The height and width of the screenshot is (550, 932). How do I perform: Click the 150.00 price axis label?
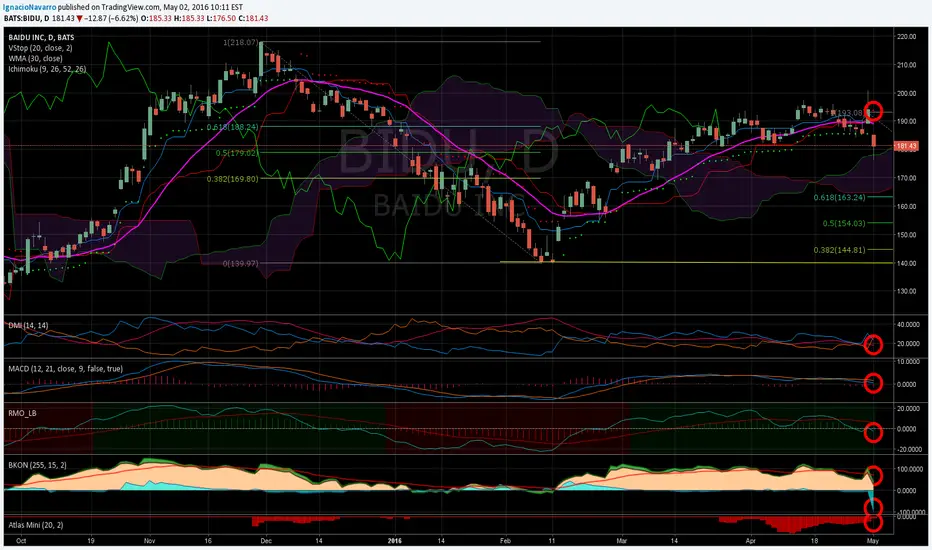pyautogui.click(x=907, y=235)
